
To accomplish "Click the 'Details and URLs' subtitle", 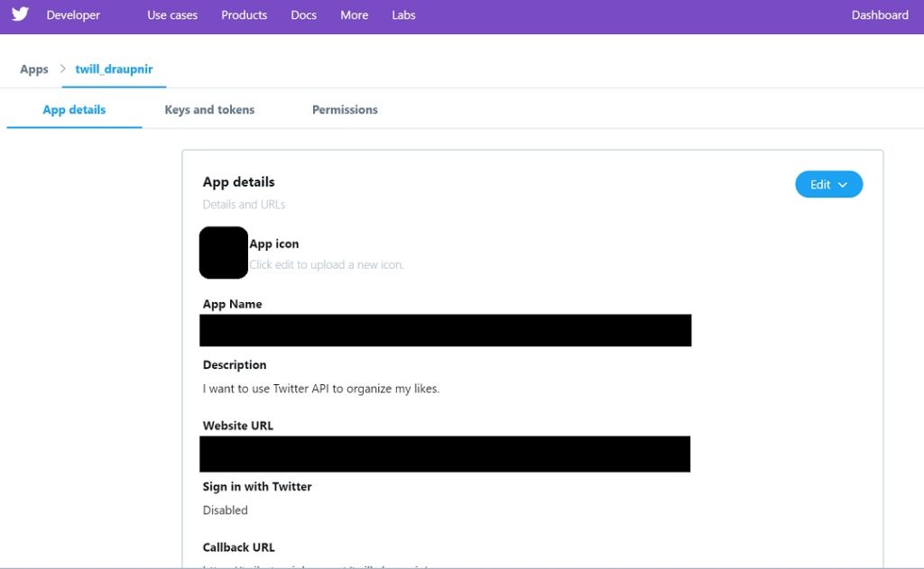I will click(244, 205).
